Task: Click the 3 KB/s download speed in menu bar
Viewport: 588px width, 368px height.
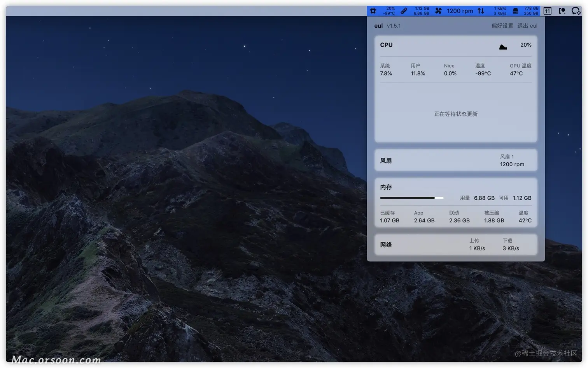Action: [x=500, y=13]
